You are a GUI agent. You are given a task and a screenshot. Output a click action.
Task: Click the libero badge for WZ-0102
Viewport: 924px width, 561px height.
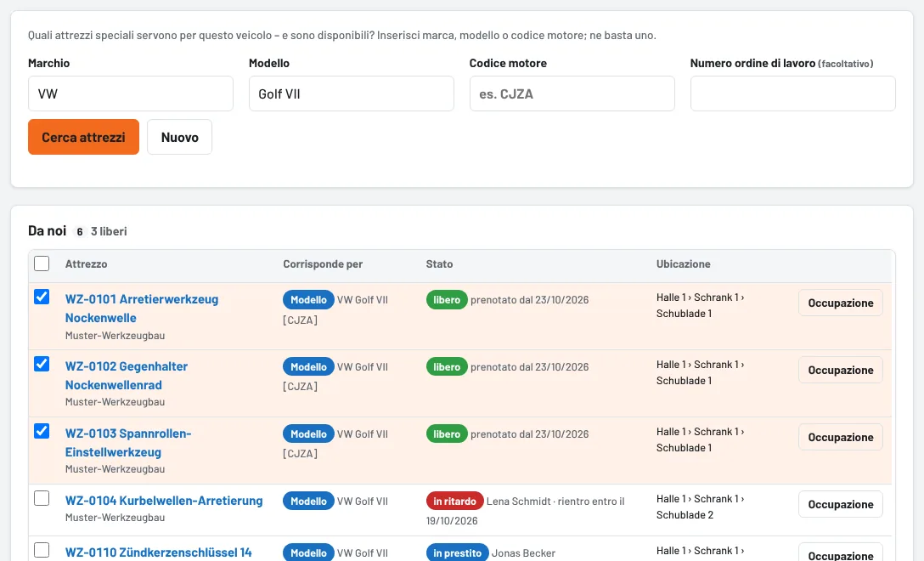pyautogui.click(x=447, y=367)
